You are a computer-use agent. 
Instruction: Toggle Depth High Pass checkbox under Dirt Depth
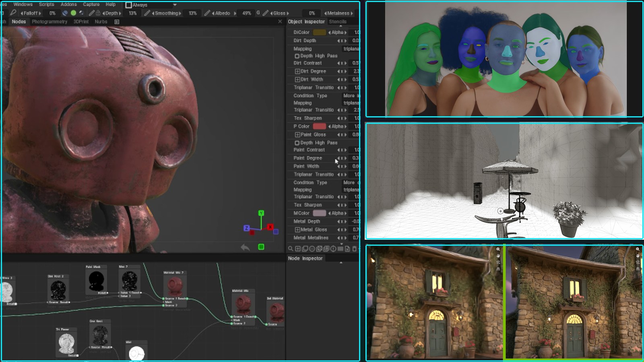coord(297,56)
